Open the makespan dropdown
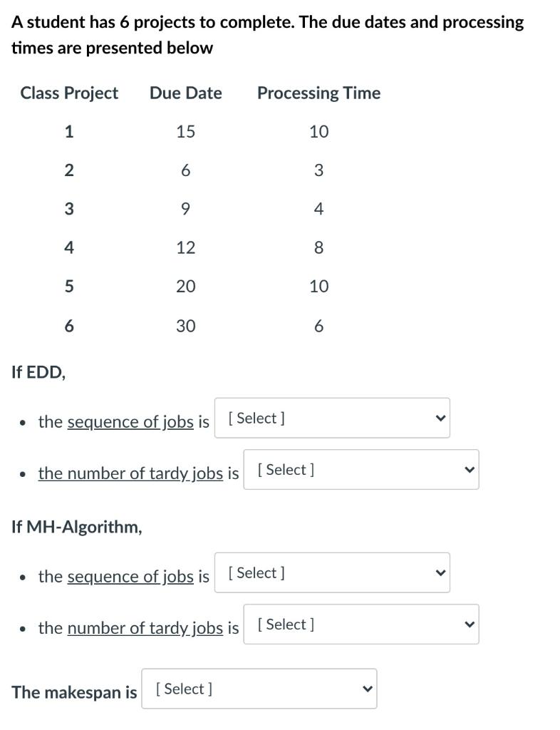Image resolution: width=560 pixels, height=730 pixels. coord(259,689)
